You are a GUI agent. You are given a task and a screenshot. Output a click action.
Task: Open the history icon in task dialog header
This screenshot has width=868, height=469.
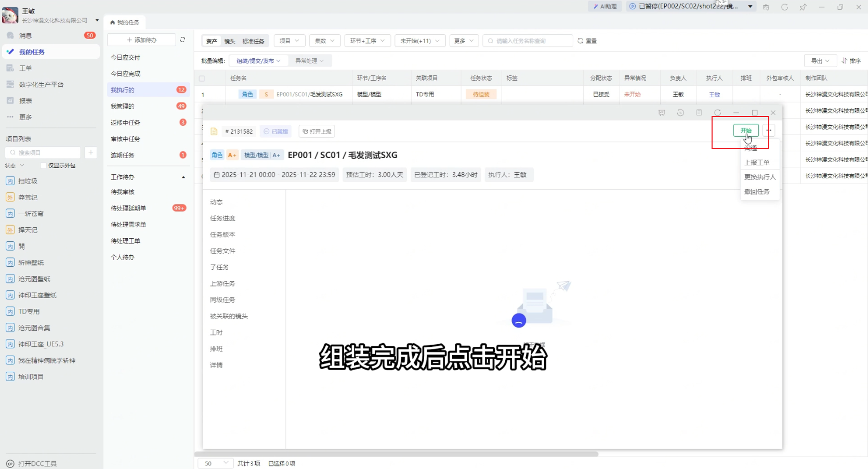click(680, 112)
